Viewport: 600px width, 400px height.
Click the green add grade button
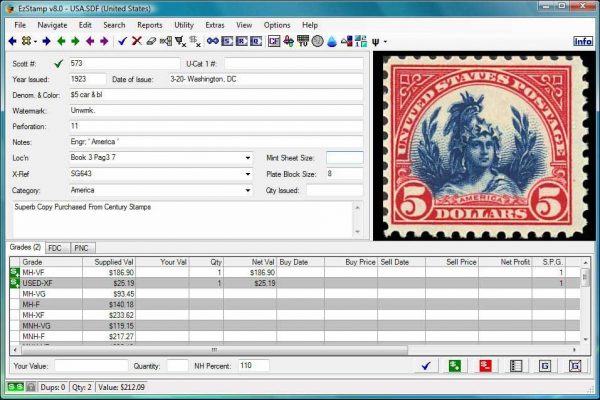[455, 366]
